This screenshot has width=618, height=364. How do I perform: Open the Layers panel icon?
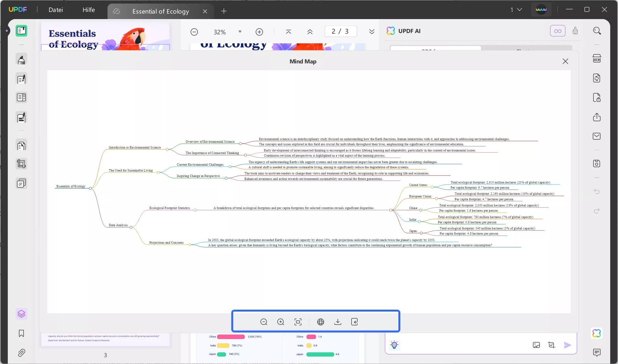[x=21, y=314]
